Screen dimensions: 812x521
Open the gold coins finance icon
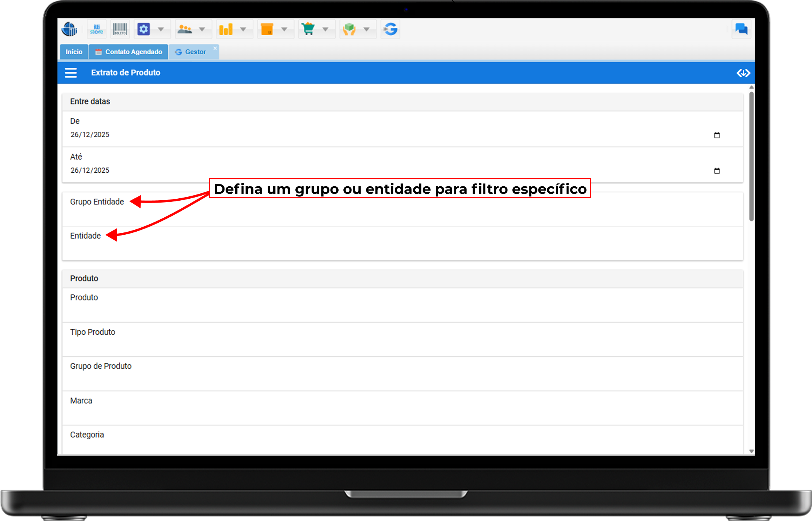[226, 29]
